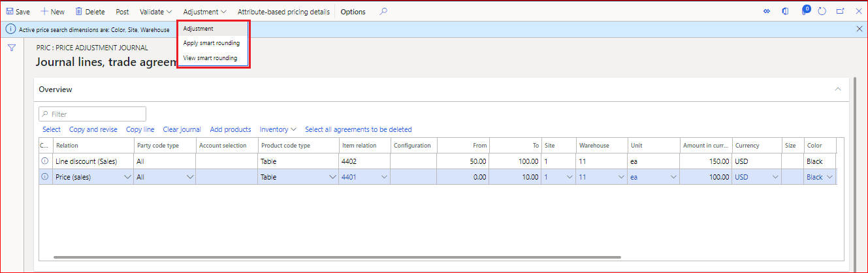Screen dimensions: 868x273
Task: Open Item relation 4401 dropdown
Action: [x=384, y=177]
